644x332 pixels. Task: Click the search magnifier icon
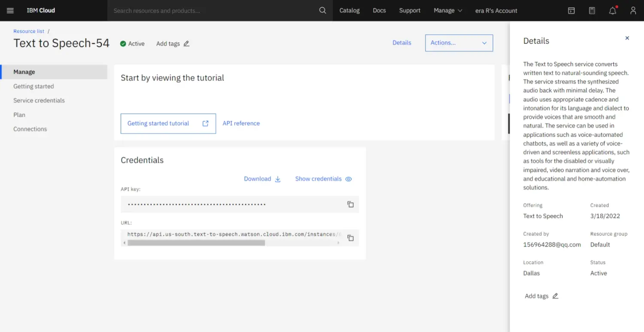322,10
